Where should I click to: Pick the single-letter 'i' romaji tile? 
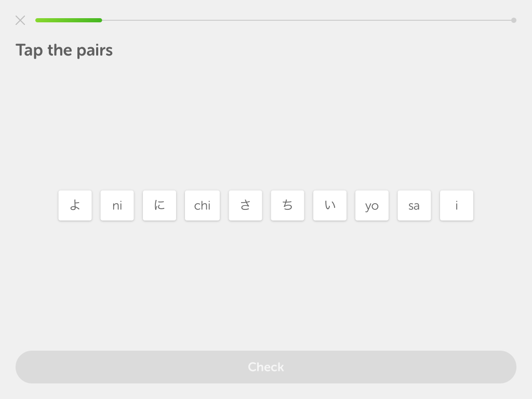(457, 205)
